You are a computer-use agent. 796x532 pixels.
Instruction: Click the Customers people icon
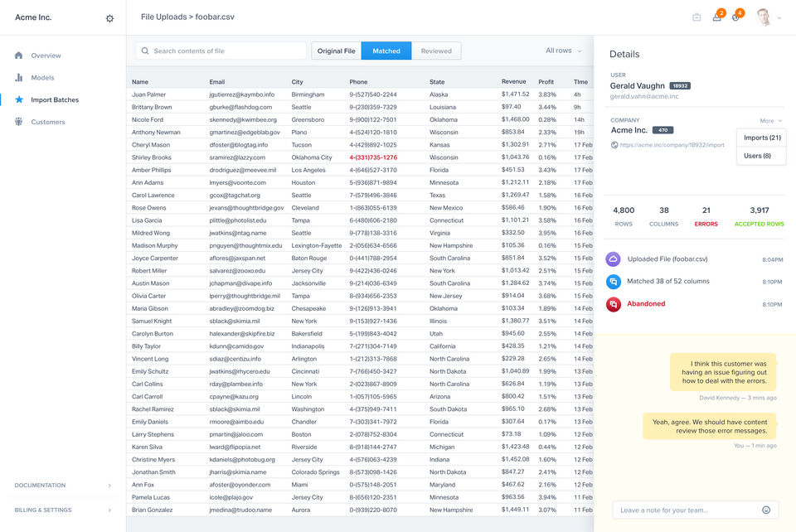click(19, 122)
